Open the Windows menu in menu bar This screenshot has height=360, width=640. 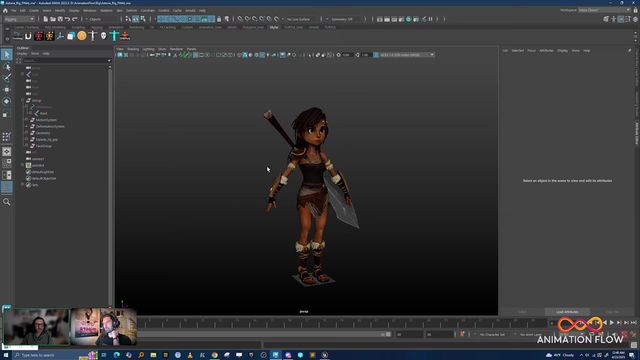pos(89,11)
